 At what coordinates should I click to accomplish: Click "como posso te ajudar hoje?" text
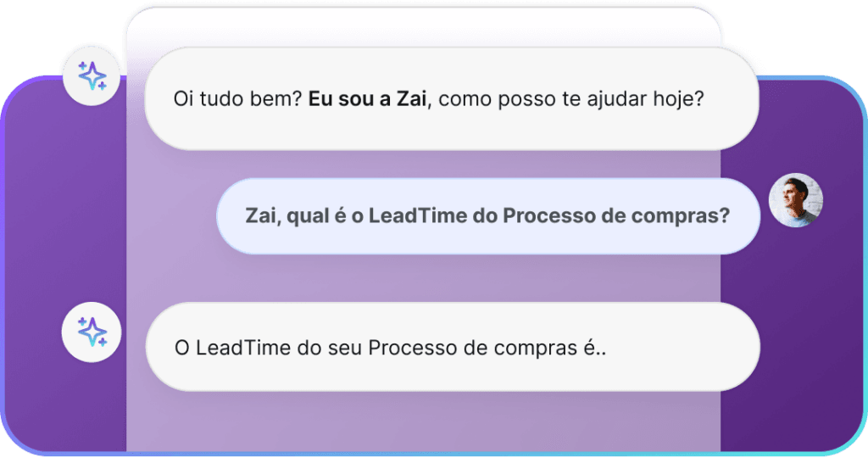click(x=572, y=99)
